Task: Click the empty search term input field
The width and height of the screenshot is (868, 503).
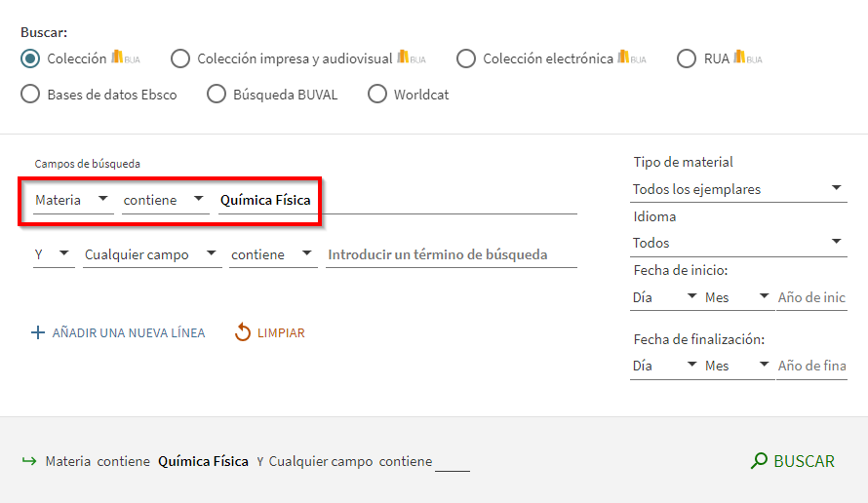Action: click(451, 254)
